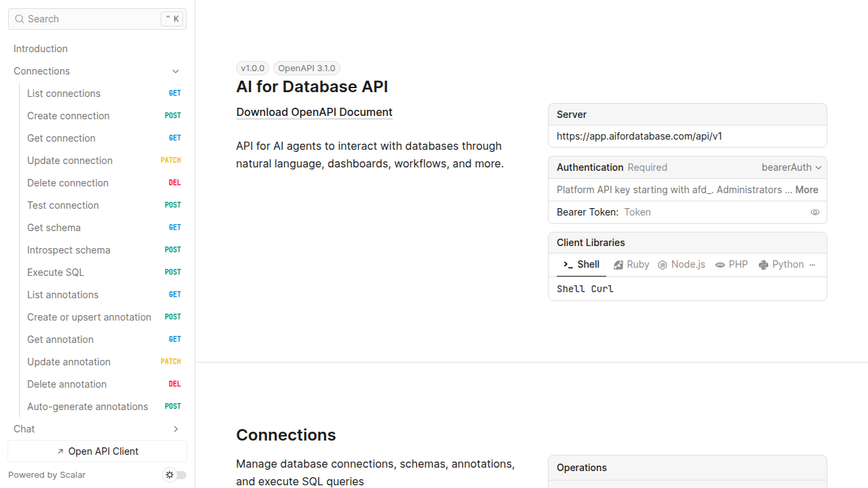The image size is (868, 488).
Task: Open Delete connection endpoint
Action: [x=104, y=183]
